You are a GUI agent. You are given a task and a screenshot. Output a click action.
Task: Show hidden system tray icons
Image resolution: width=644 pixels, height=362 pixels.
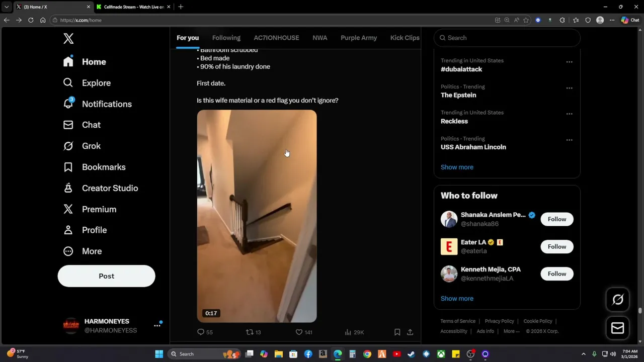click(583, 354)
